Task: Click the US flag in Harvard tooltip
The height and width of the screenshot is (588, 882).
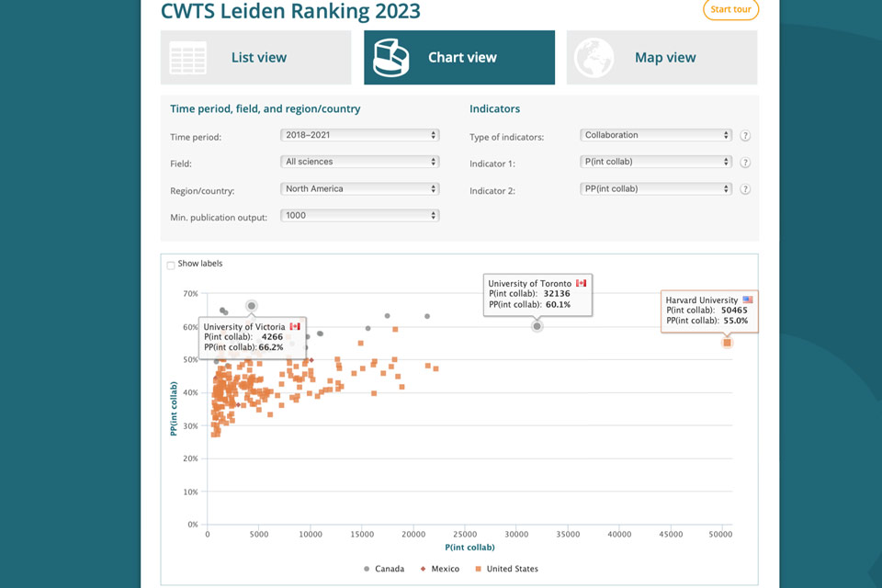Action: (x=748, y=300)
